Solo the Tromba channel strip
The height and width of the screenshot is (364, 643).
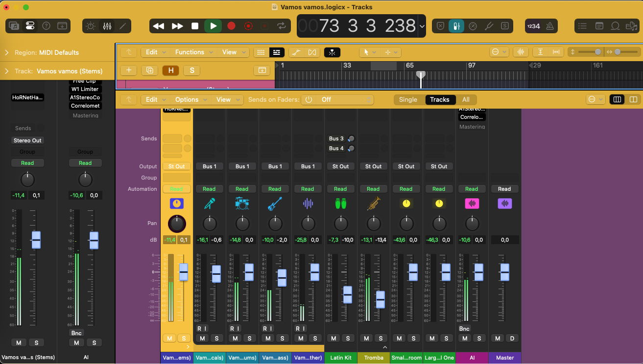click(380, 338)
